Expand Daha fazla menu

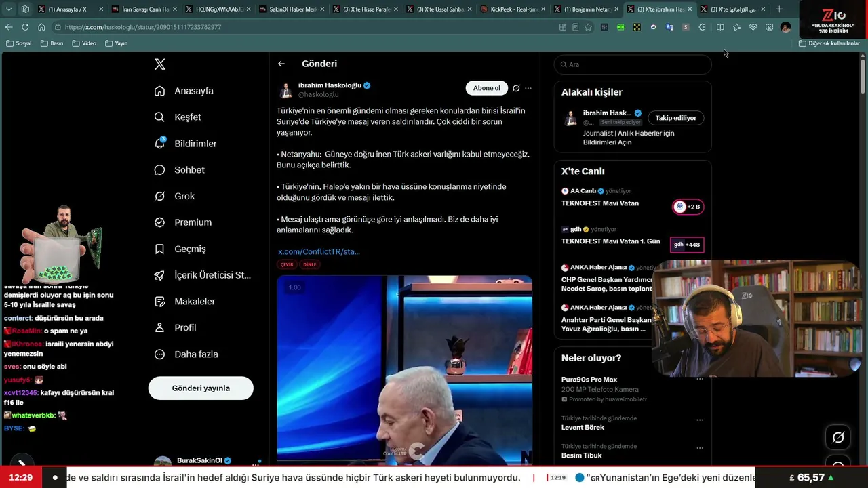[186, 354]
